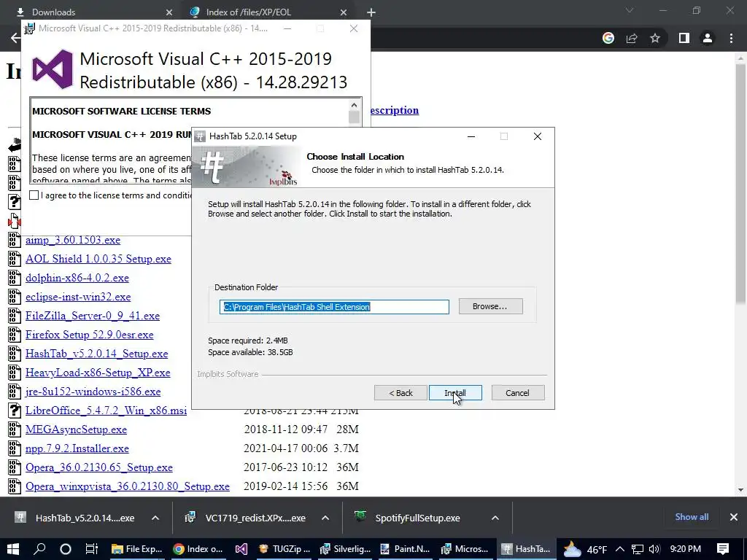
Task: Click the file icon beside Firefox Setup 52.9.0esr.exe
Action: click(x=15, y=335)
